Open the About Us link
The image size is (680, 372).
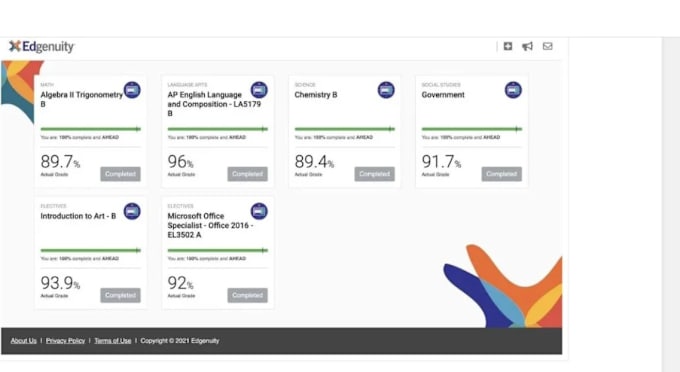[23, 341]
